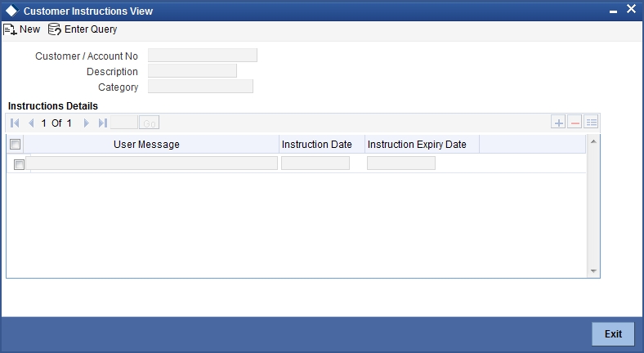Click the Instruction Expiry Date column header

(x=417, y=145)
